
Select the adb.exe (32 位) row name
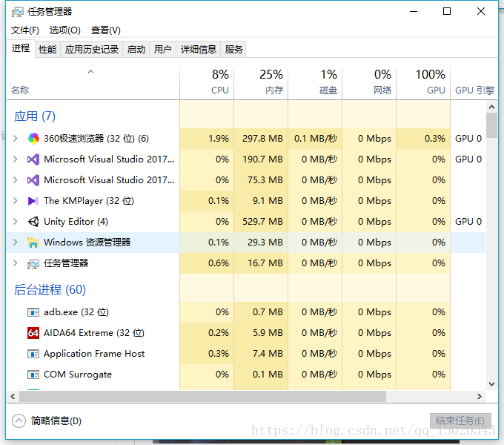coord(76,312)
